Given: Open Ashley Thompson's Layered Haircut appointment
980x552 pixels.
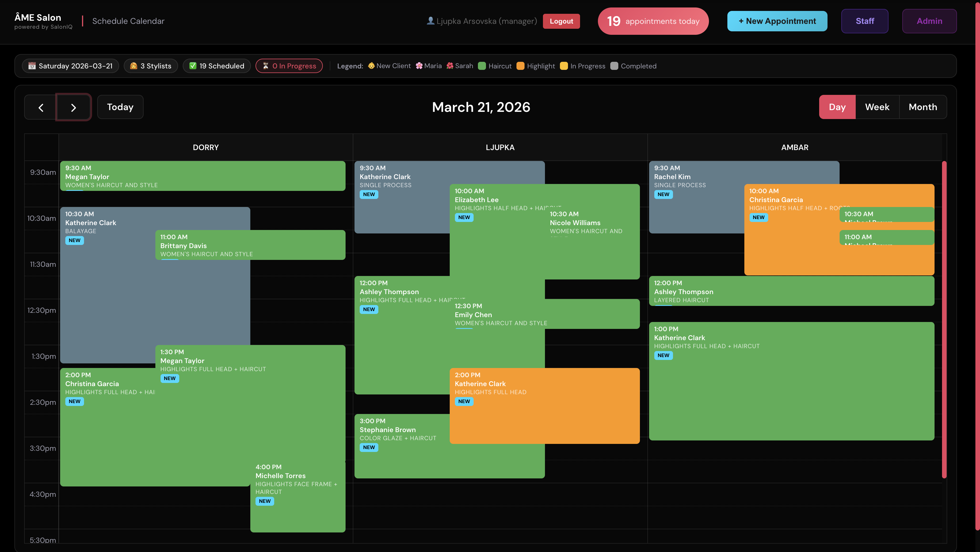Looking at the screenshot, I should click(792, 291).
